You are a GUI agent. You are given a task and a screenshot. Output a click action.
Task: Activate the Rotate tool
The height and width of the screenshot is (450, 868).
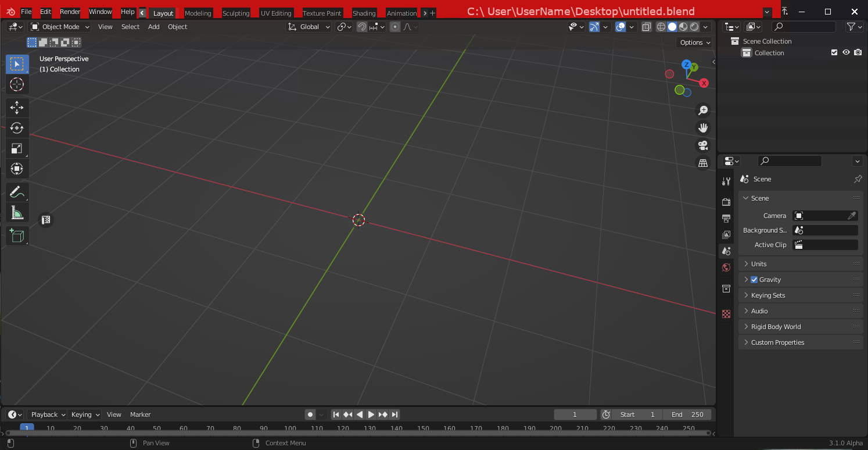(x=17, y=128)
